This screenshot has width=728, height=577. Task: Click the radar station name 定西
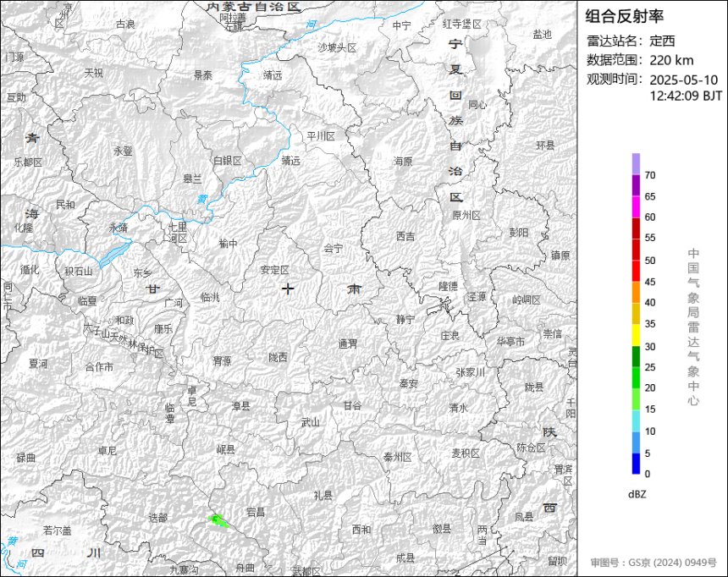[662, 41]
